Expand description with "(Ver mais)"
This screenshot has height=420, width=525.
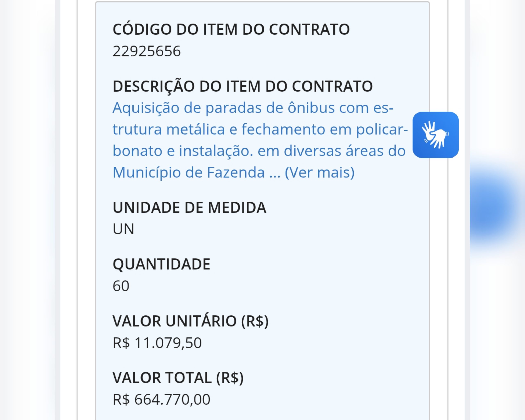coord(320,172)
